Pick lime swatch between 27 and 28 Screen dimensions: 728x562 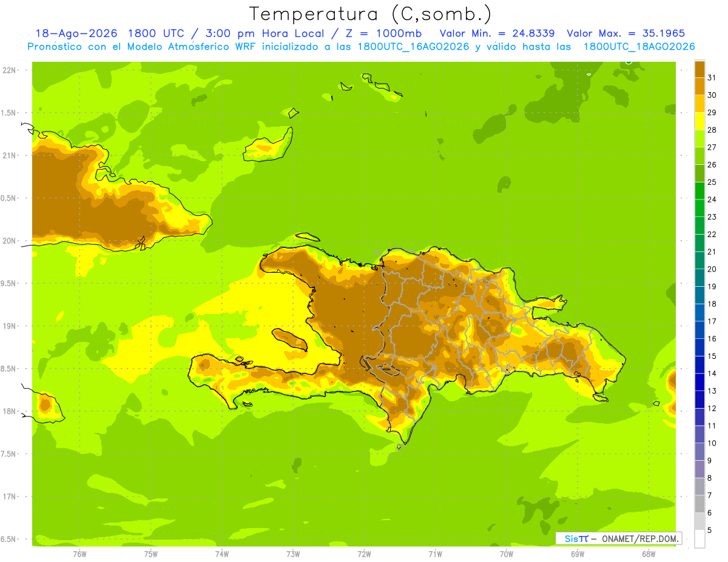pyautogui.click(x=700, y=138)
